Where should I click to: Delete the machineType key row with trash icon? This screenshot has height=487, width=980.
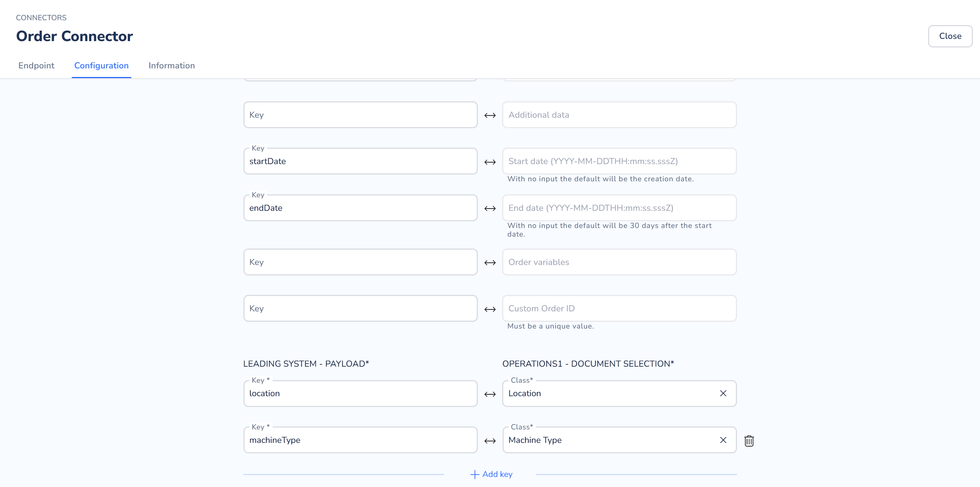click(749, 441)
